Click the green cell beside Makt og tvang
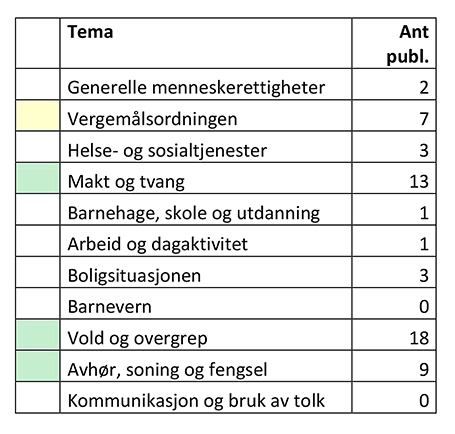This screenshot has height=434, width=455. (38, 178)
